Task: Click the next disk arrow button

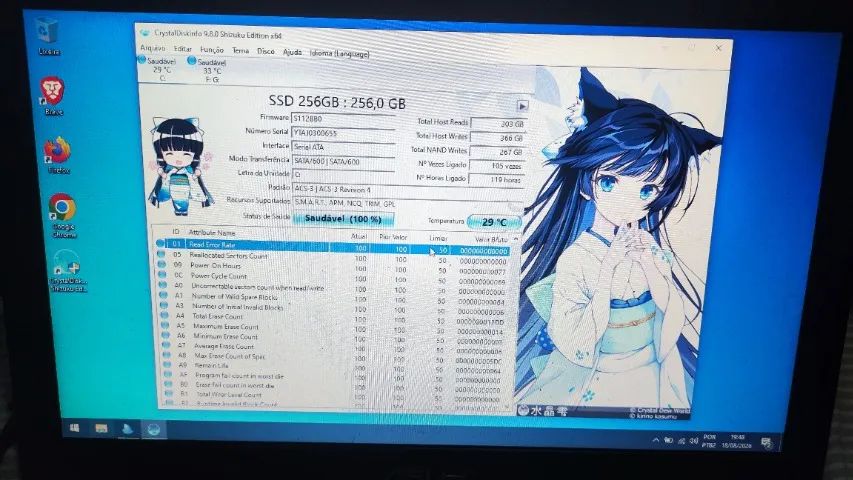Action: 522,106
